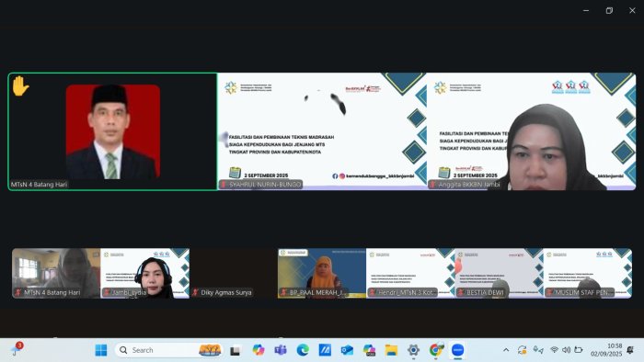The width and height of the screenshot is (644, 362).
Task: Click the raised hand icon on MTsN 4 Batang Hari
Action: point(20,86)
